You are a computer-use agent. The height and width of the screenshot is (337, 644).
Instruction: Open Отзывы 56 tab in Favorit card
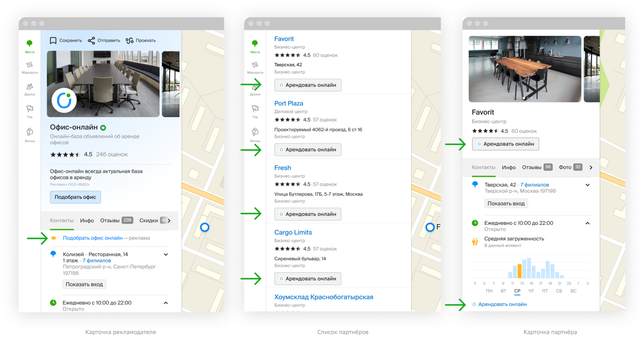click(x=537, y=167)
